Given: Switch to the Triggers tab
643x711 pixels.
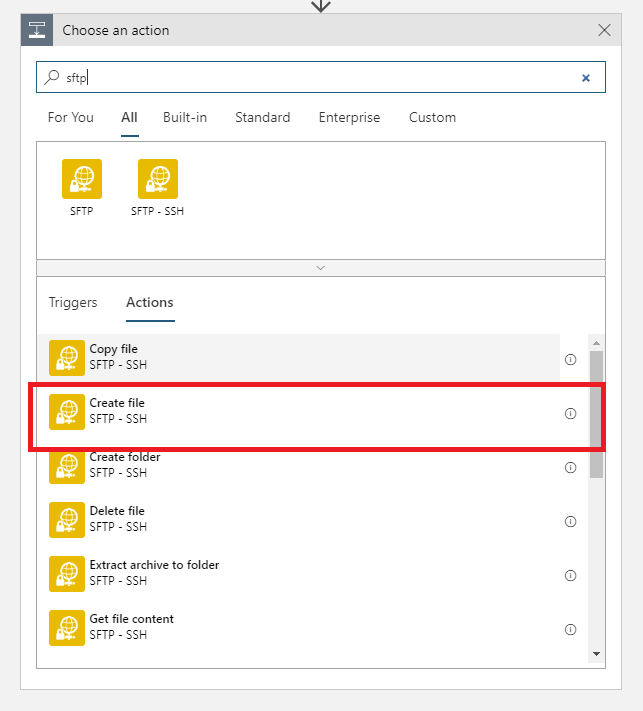Looking at the screenshot, I should 73,302.
